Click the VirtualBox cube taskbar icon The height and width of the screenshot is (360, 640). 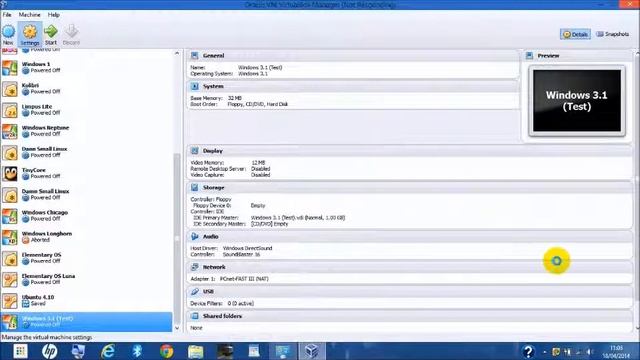pyautogui.click(x=312, y=351)
